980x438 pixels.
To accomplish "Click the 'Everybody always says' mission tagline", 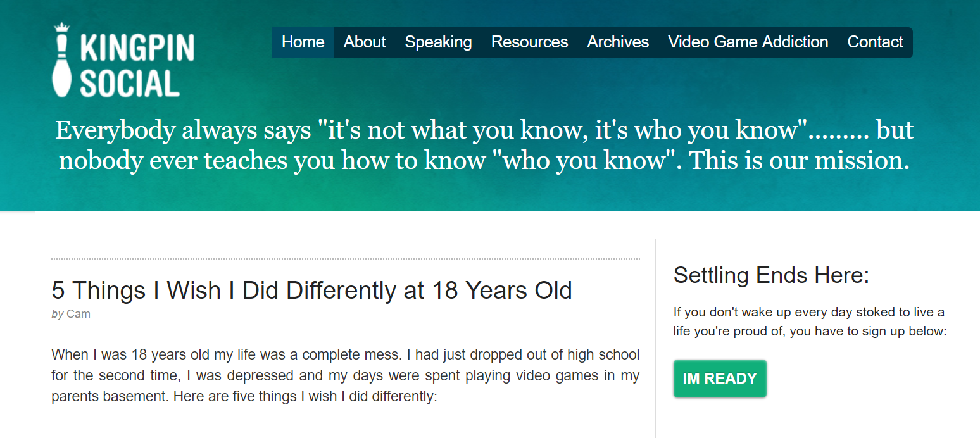I will click(x=484, y=145).
